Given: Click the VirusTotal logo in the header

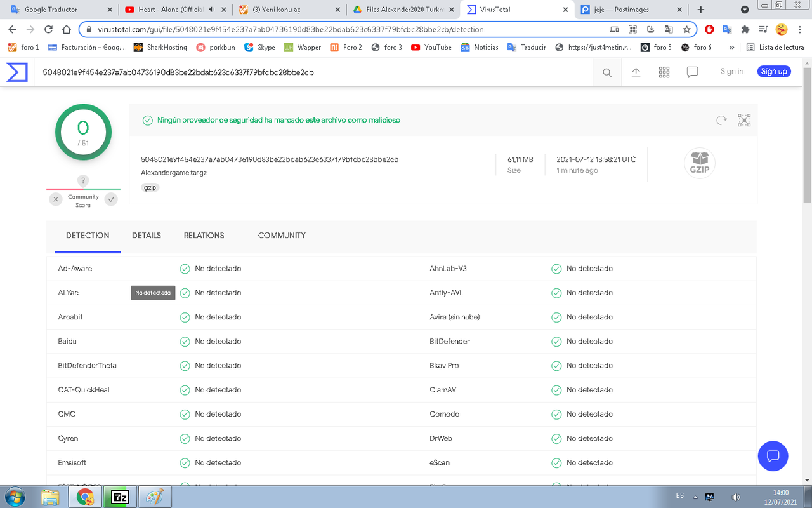Looking at the screenshot, I should 16,72.
